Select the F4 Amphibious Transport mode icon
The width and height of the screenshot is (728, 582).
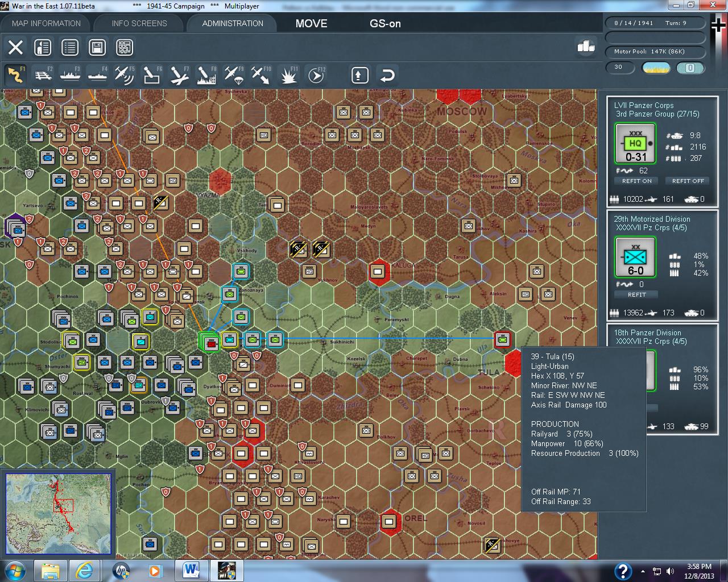point(97,75)
